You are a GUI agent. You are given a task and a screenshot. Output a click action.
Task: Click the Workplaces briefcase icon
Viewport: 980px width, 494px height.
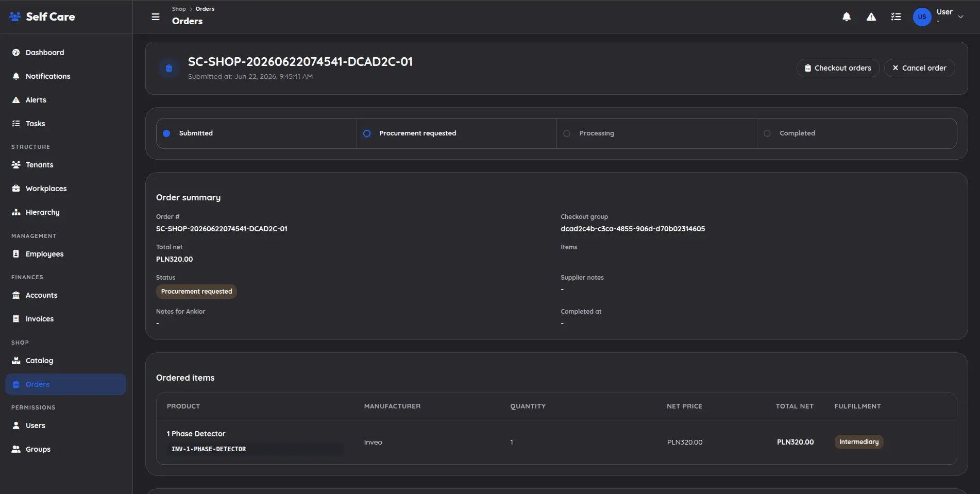click(x=16, y=189)
